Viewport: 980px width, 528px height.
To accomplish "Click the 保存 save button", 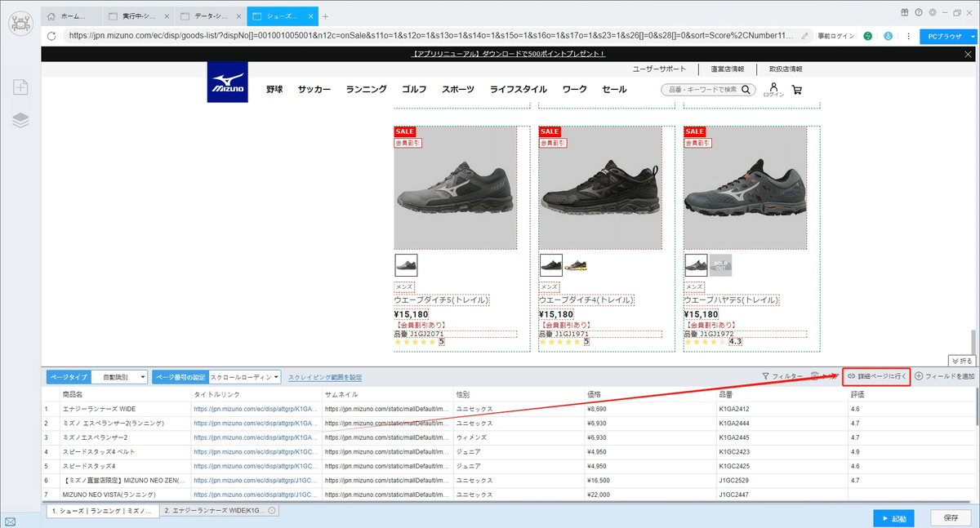I will pyautogui.click(x=951, y=518).
